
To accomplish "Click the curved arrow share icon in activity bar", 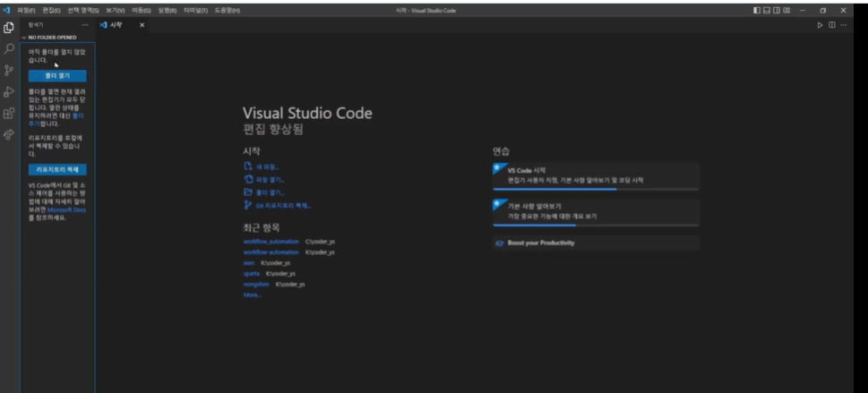I will [x=9, y=134].
